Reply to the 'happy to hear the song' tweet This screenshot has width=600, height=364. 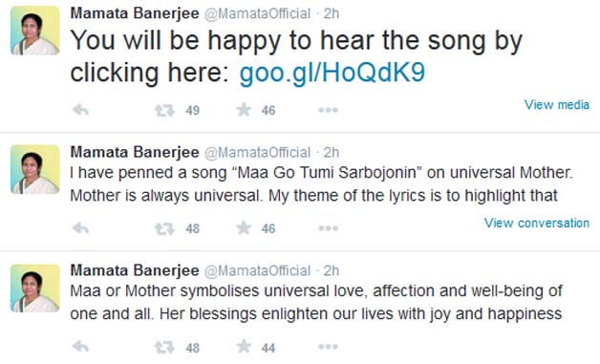[80, 110]
